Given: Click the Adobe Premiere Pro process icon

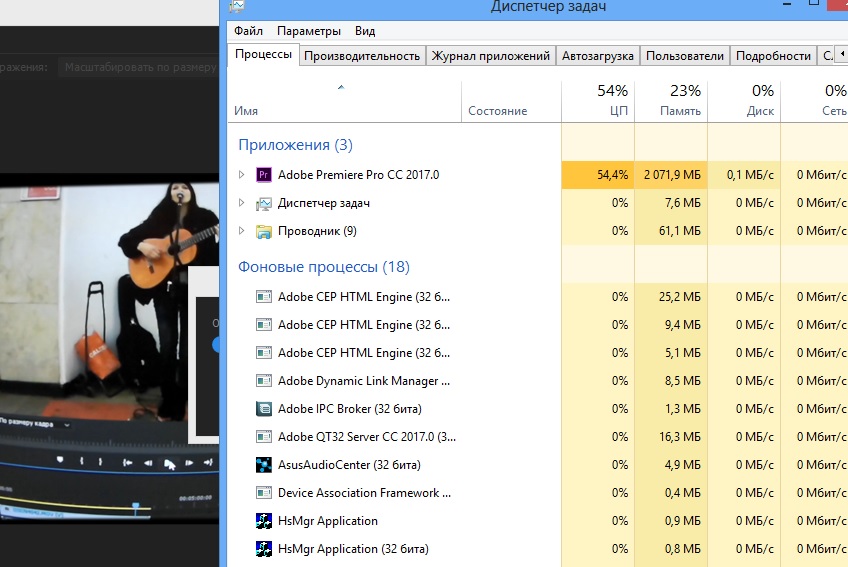Looking at the screenshot, I should 264,175.
